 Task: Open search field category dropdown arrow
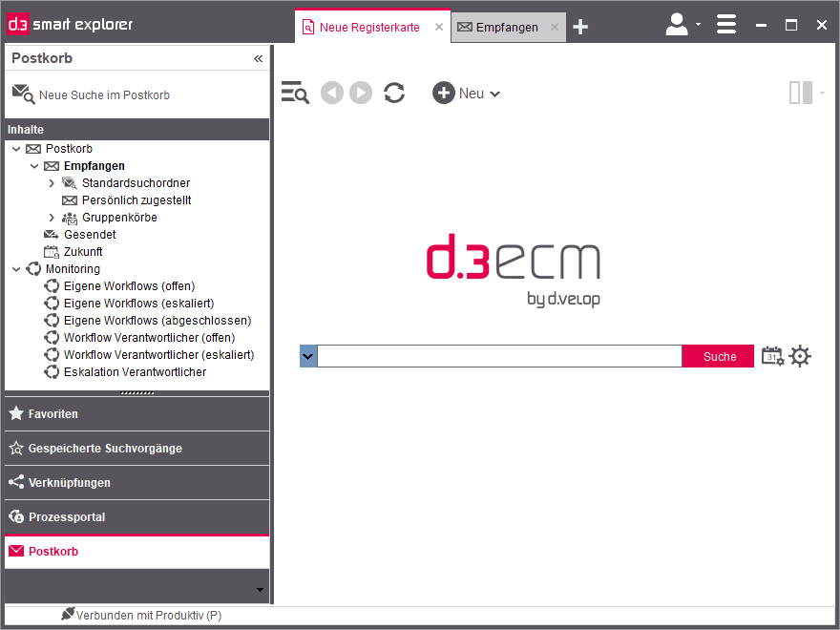[308, 356]
